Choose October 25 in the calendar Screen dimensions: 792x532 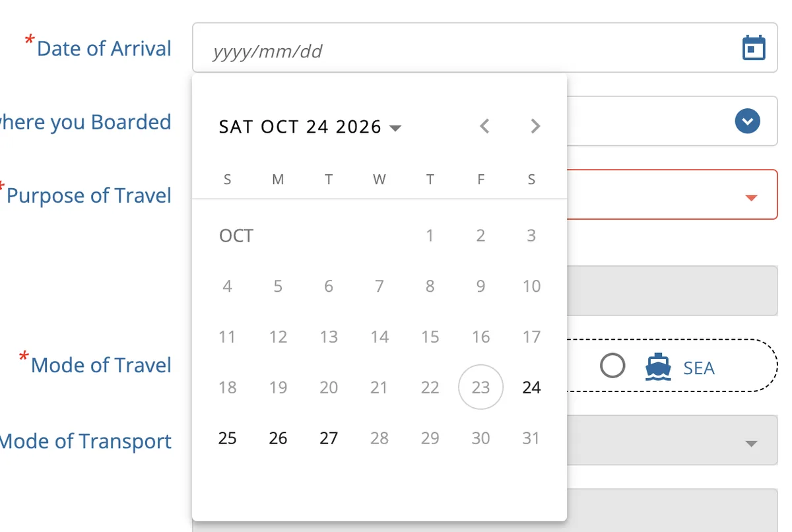pyautogui.click(x=227, y=438)
